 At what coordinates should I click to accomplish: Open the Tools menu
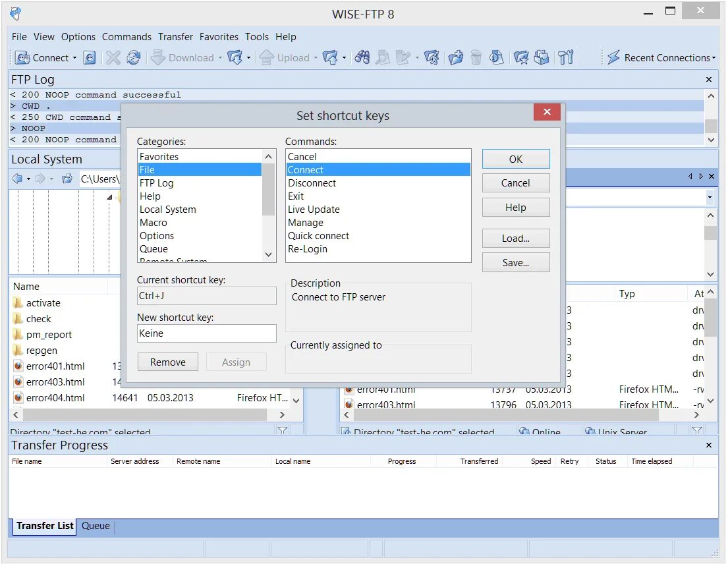[x=257, y=37]
